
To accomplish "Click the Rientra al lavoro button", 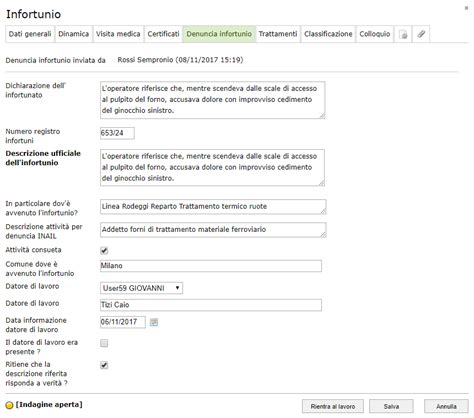I will [x=333, y=406].
